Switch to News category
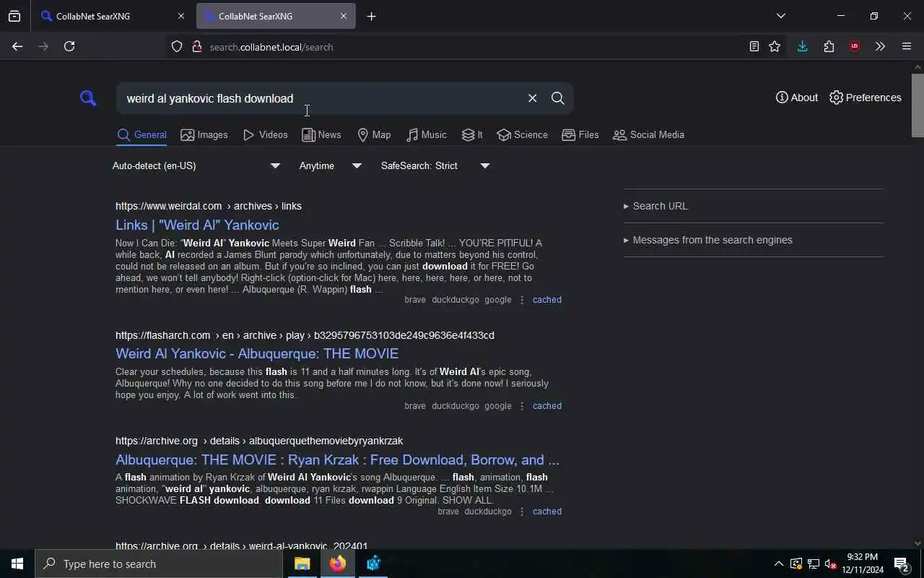 click(x=321, y=134)
